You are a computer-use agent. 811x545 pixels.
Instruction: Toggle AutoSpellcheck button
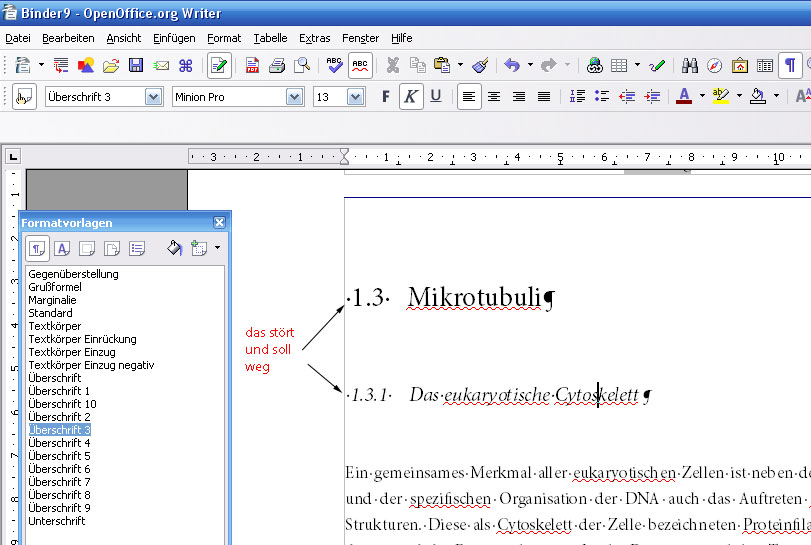coord(360,66)
